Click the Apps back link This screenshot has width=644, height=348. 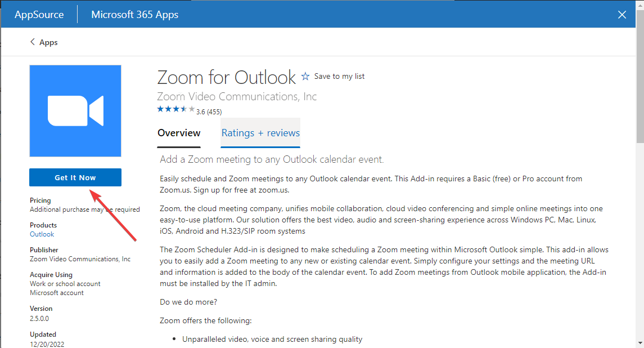(x=48, y=42)
